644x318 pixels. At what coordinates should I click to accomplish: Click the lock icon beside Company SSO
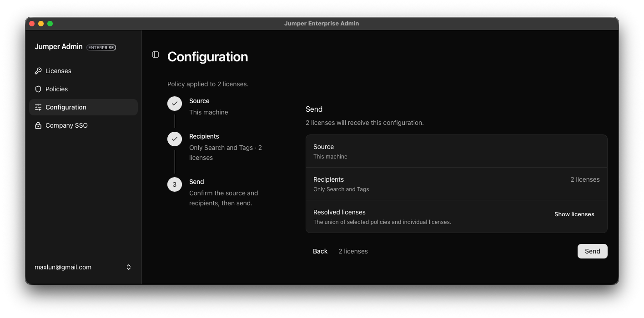pyautogui.click(x=38, y=125)
